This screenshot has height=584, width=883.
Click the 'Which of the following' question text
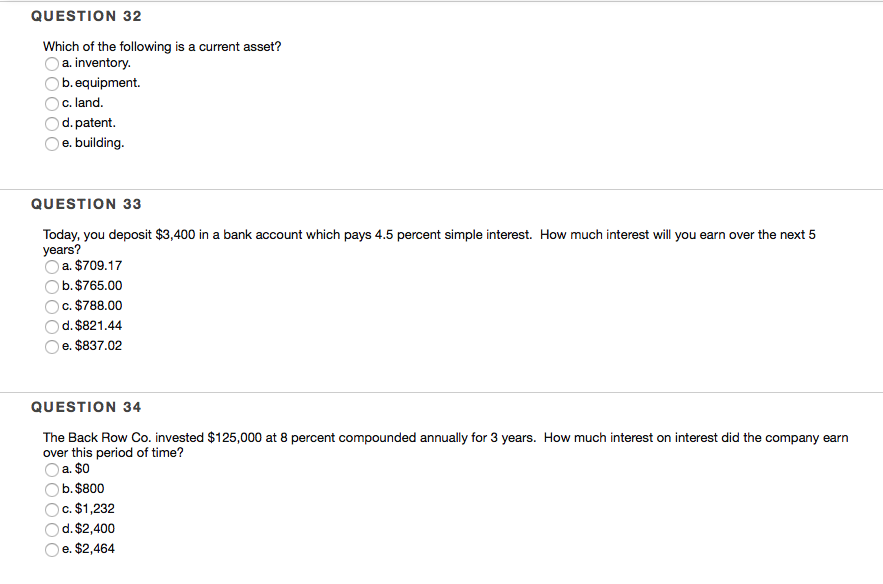tap(162, 47)
